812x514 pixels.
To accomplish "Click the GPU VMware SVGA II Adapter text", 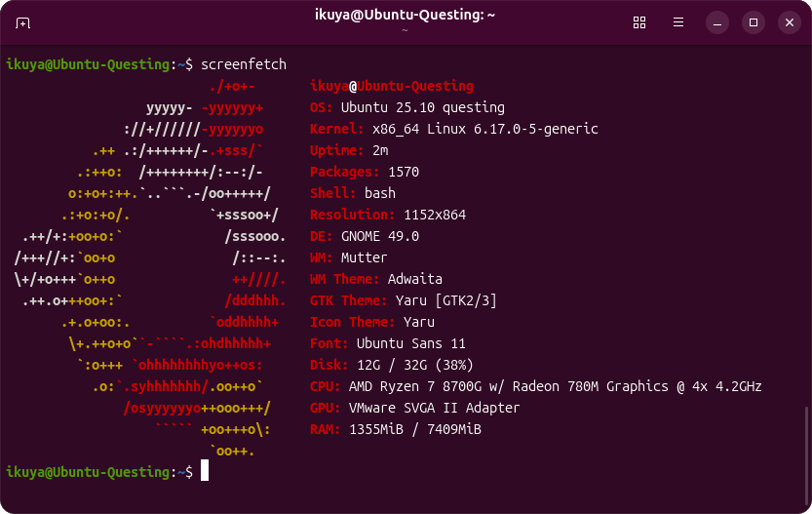I will pyautogui.click(x=430, y=408).
